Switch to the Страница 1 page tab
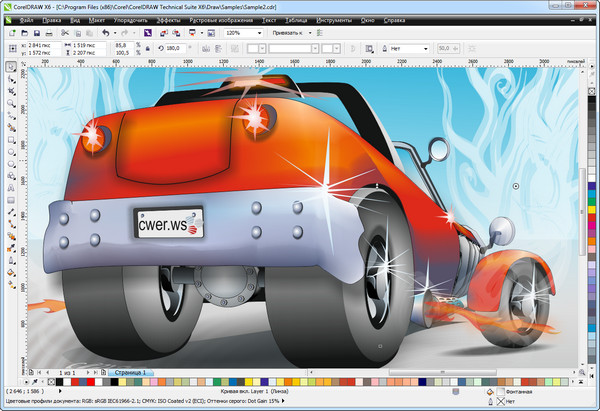The width and height of the screenshot is (600, 411). coord(131,372)
